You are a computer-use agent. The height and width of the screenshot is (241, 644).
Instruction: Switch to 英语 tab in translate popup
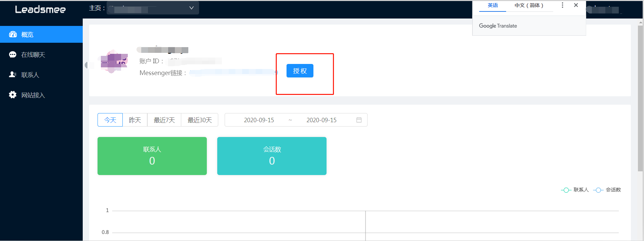[x=493, y=5]
